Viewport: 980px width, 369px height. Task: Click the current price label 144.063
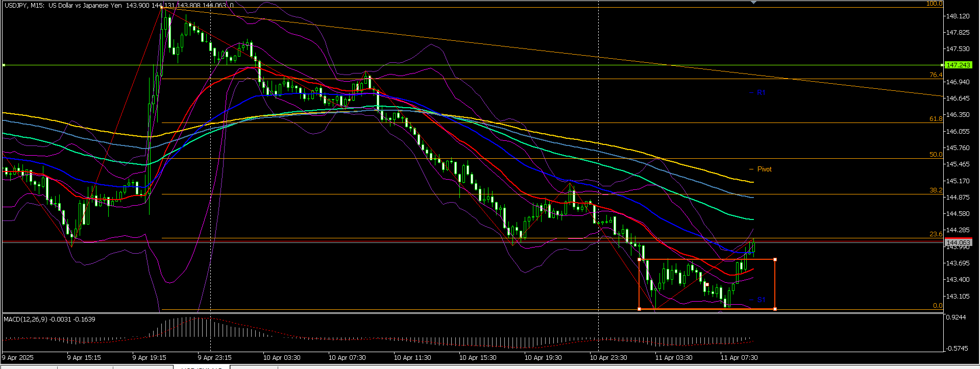pos(958,242)
